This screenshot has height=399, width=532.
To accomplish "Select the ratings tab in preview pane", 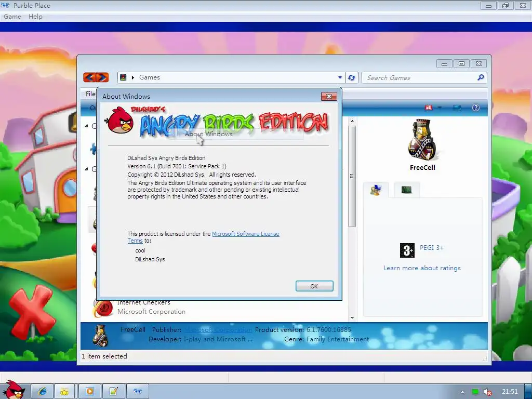I will pyautogui.click(x=376, y=190).
